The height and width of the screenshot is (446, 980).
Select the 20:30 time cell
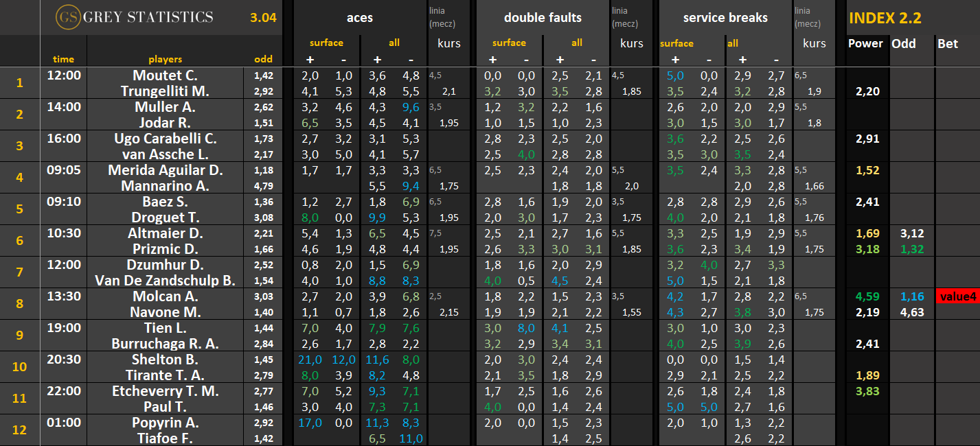click(63, 360)
